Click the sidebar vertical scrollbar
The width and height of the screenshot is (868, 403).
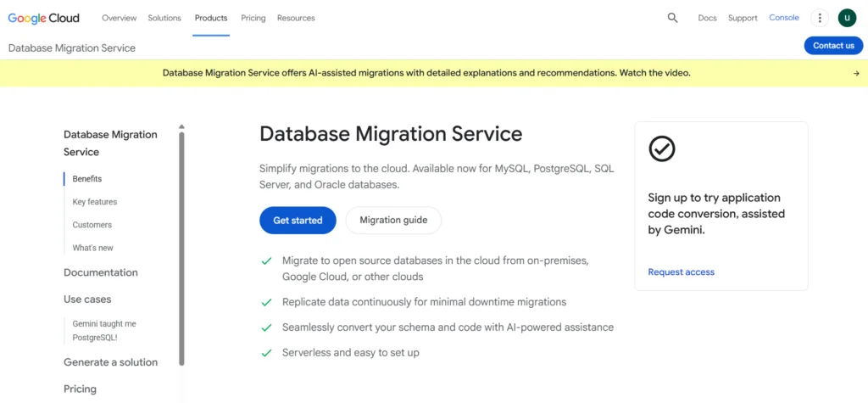181,249
